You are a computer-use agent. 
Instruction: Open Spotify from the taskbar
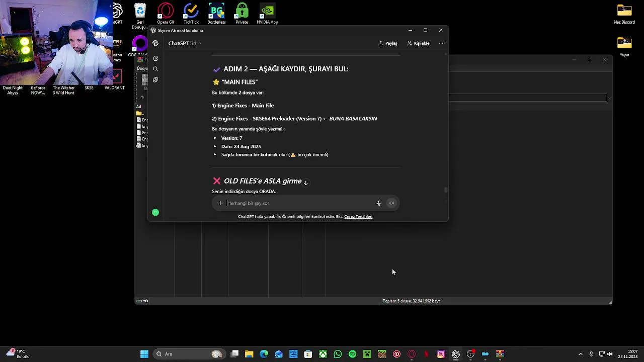[352, 354]
